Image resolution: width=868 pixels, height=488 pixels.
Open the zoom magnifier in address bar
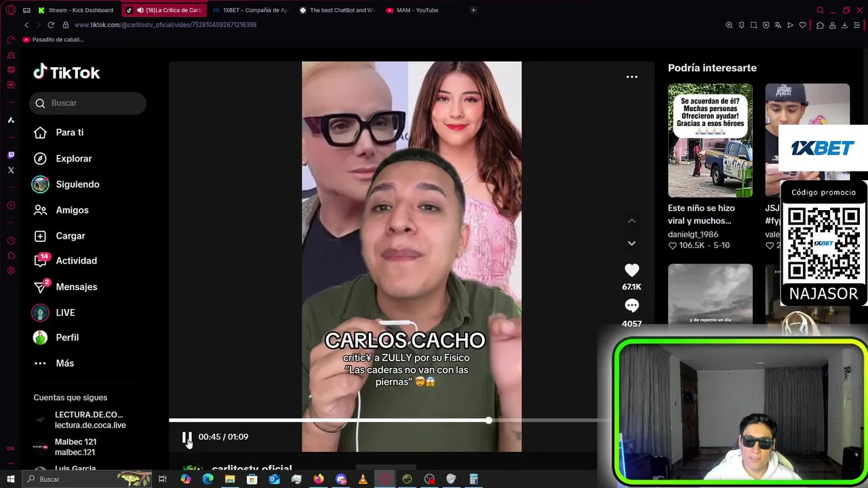tap(729, 25)
